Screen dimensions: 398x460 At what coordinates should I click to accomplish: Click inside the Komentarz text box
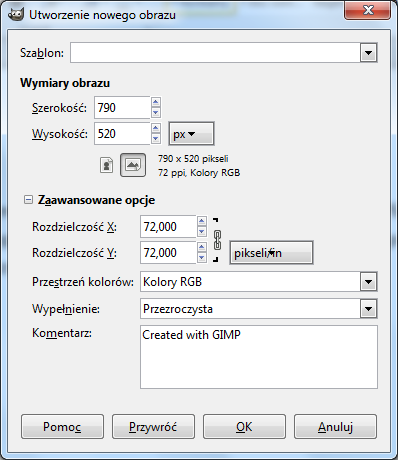259,357
